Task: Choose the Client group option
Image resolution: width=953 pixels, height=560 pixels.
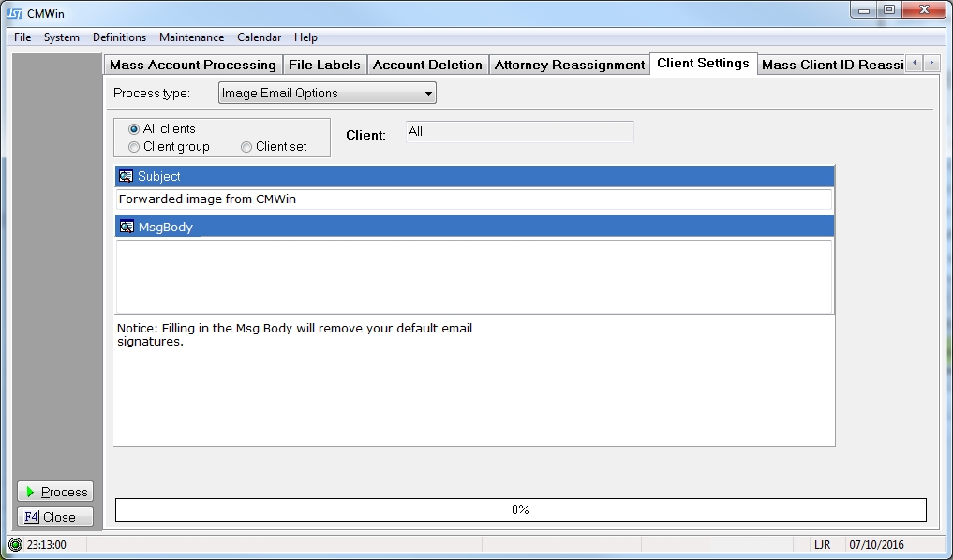Action: click(x=134, y=147)
